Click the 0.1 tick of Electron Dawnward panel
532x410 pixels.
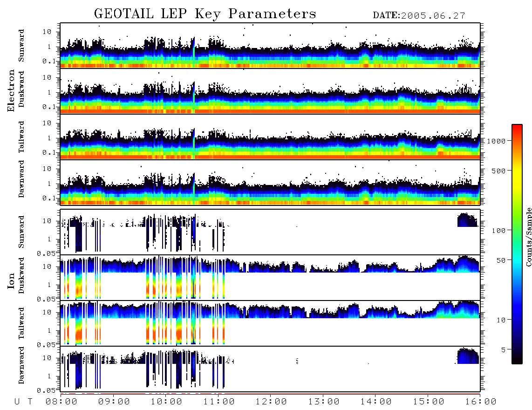click(x=49, y=198)
